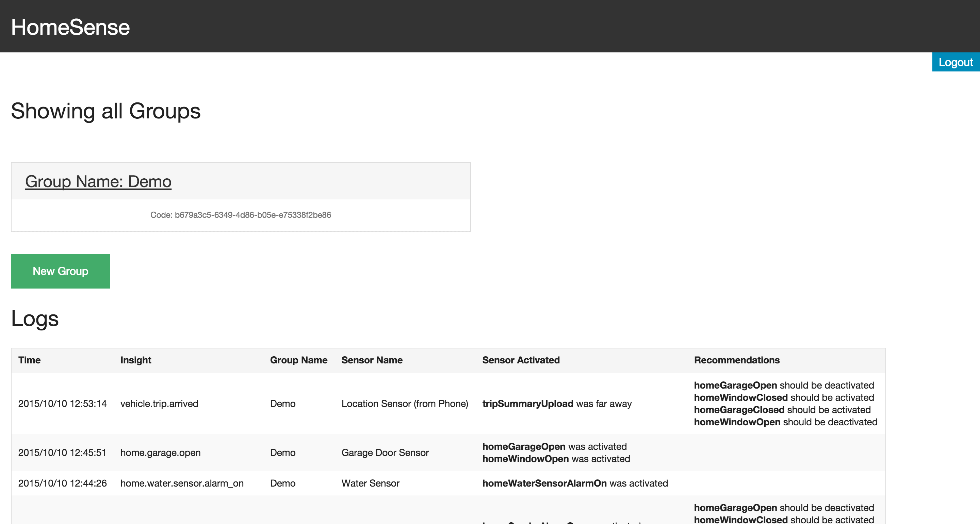Click the 2015/10/10 12:53:14 timestamp
The width and height of the screenshot is (980, 524).
point(62,403)
